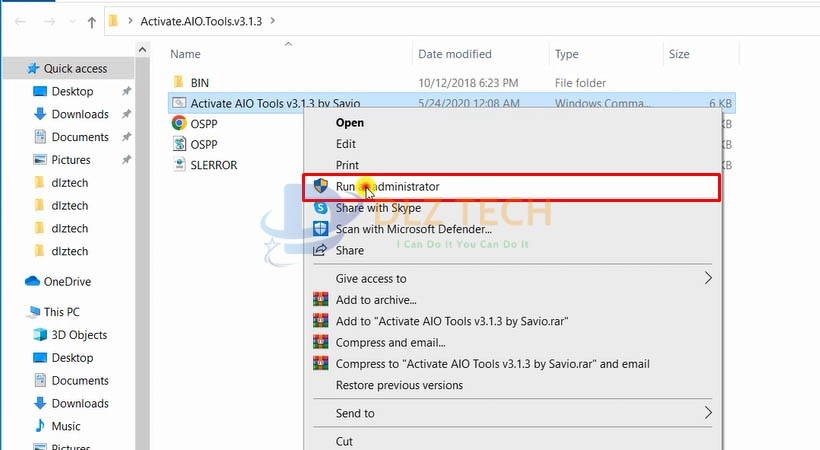Viewport: 820px width, 450px height.
Task: Choose Open in the context menu
Action: click(x=350, y=123)
